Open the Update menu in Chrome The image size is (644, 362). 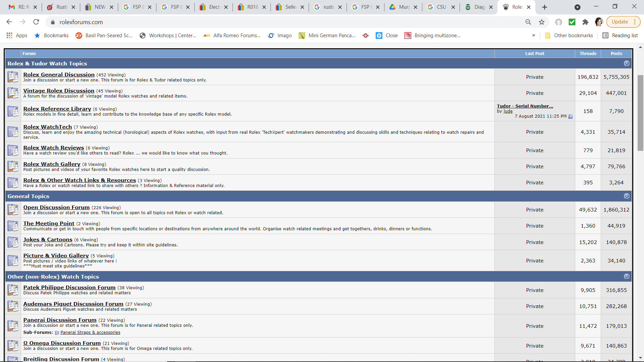[623, 22]
